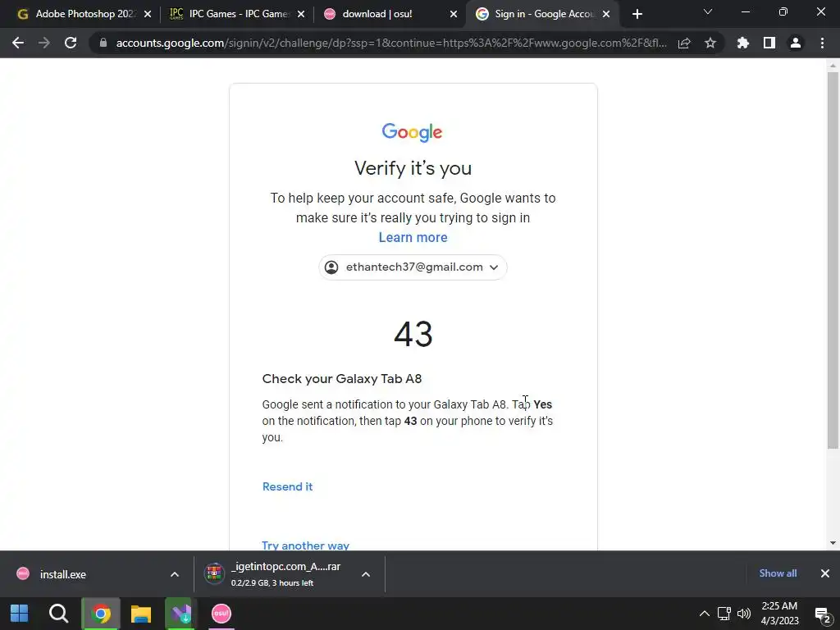Click the page vertical scrollbar thumb
This screenshot has width=840, height=630.
click(x=833, y=260)
